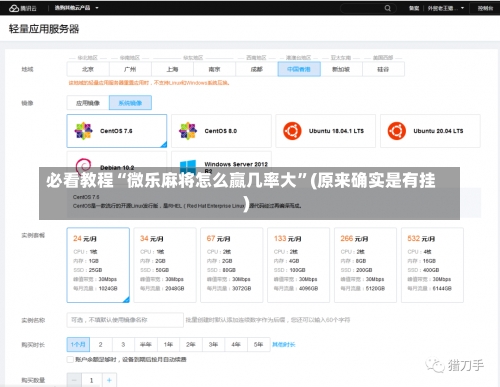Enable the auto-renew checkbox

(x=70, y=359)
